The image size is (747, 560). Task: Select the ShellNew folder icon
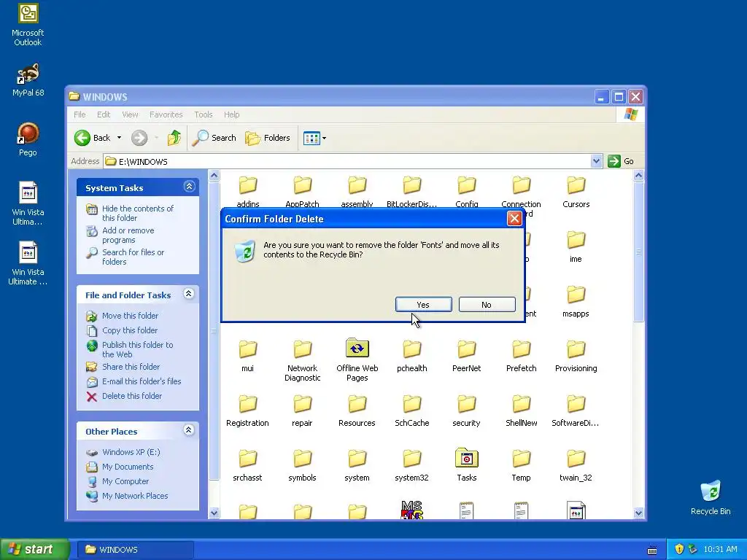pyautogui.click(x=521, y=404)
